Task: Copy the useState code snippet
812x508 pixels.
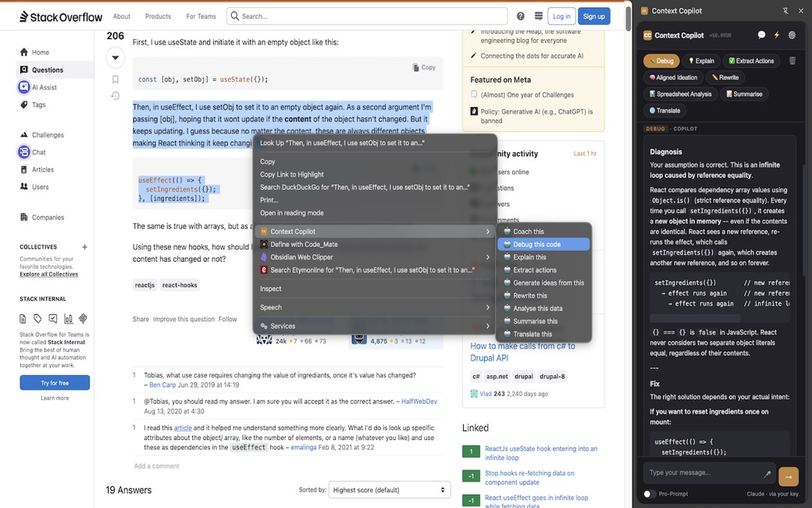Action: [x=424, y=67]
